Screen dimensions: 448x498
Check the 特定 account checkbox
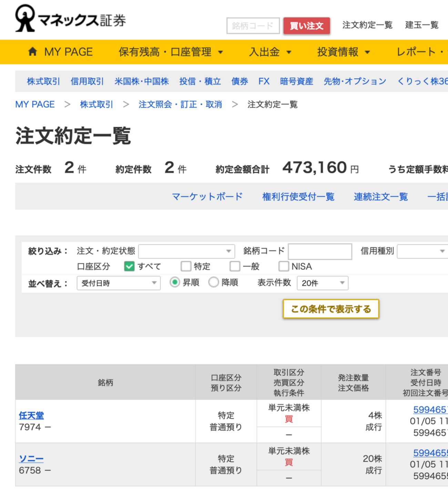click(x=186, y=266)
